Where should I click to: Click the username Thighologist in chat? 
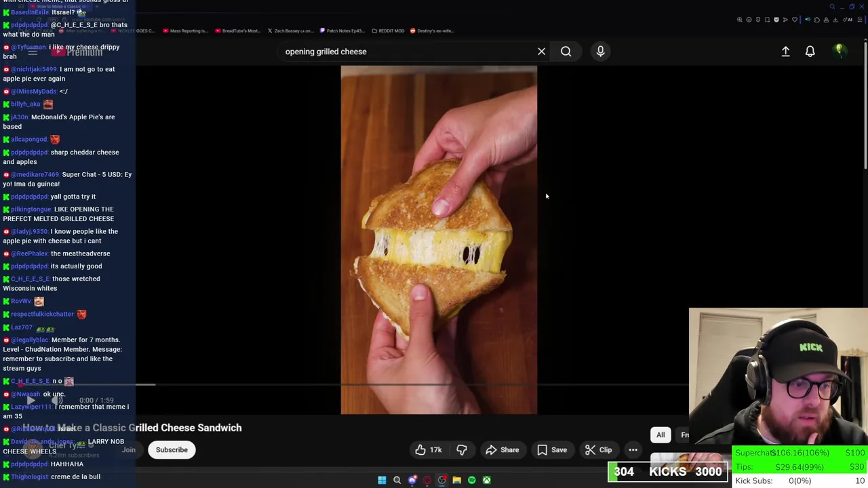click(x=29, y=477)
